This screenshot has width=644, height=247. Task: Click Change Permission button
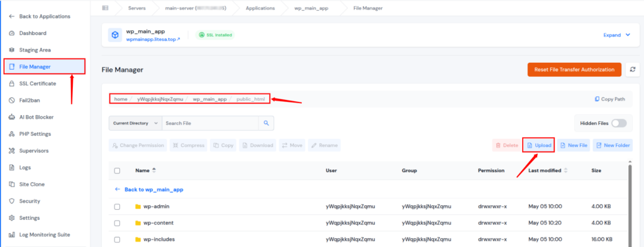138,145
